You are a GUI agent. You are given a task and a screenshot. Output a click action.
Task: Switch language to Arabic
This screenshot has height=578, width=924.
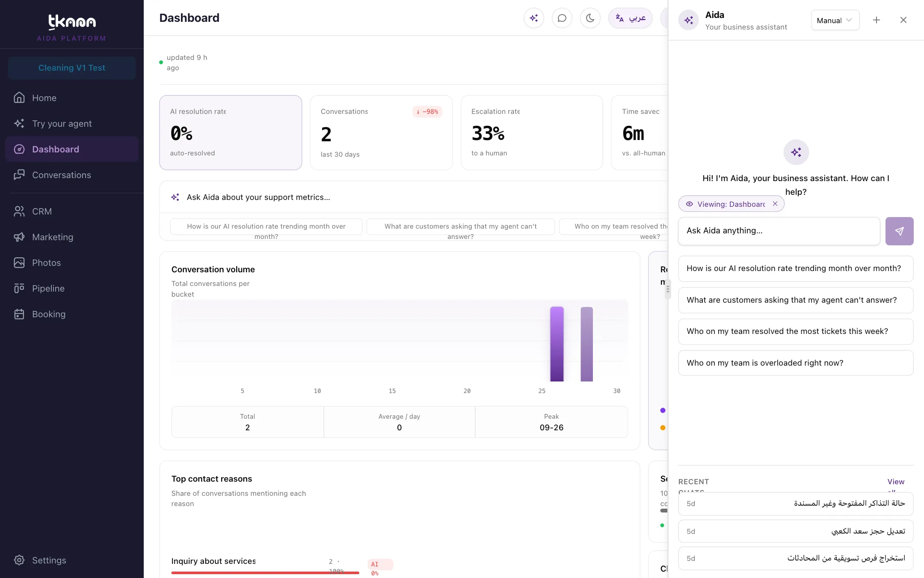631,18
